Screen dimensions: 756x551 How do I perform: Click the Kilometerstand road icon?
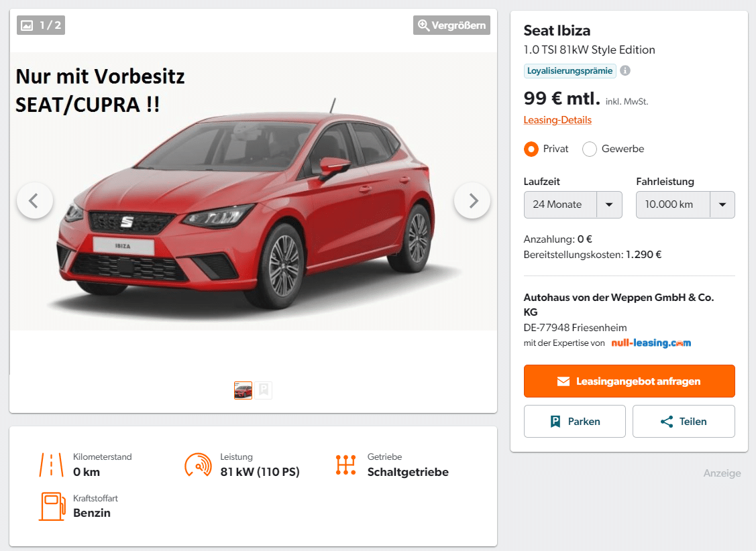coord(51,465)
